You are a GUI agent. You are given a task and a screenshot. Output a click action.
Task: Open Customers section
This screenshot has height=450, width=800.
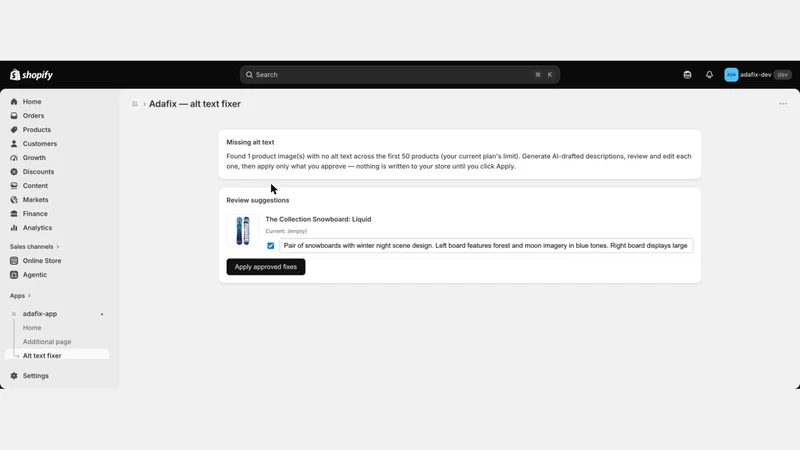(x=40, y=144)
